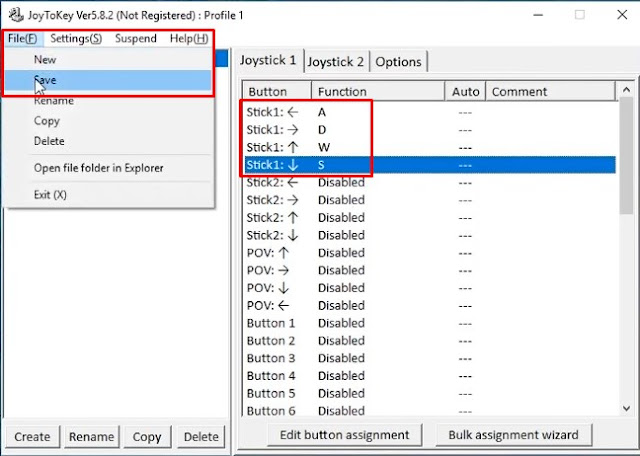Click the JoyToKey app icon in title bar
This screenshot has width=640, height=456.
click(x=16, y=15)
